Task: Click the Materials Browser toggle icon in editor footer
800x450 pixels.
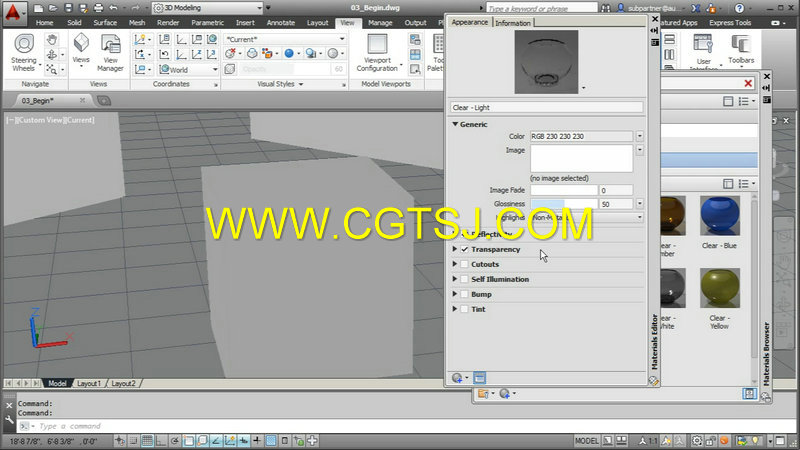Action: 480,378
